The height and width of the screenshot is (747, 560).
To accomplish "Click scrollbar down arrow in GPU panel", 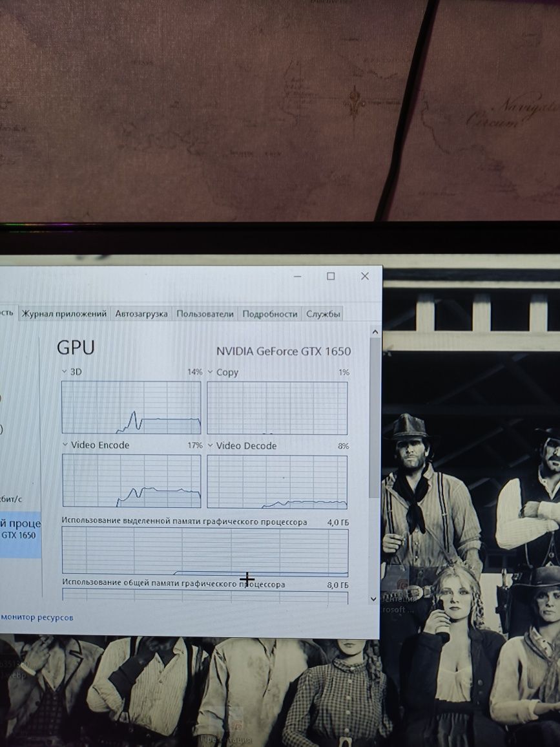I will [x=373, y=599].
